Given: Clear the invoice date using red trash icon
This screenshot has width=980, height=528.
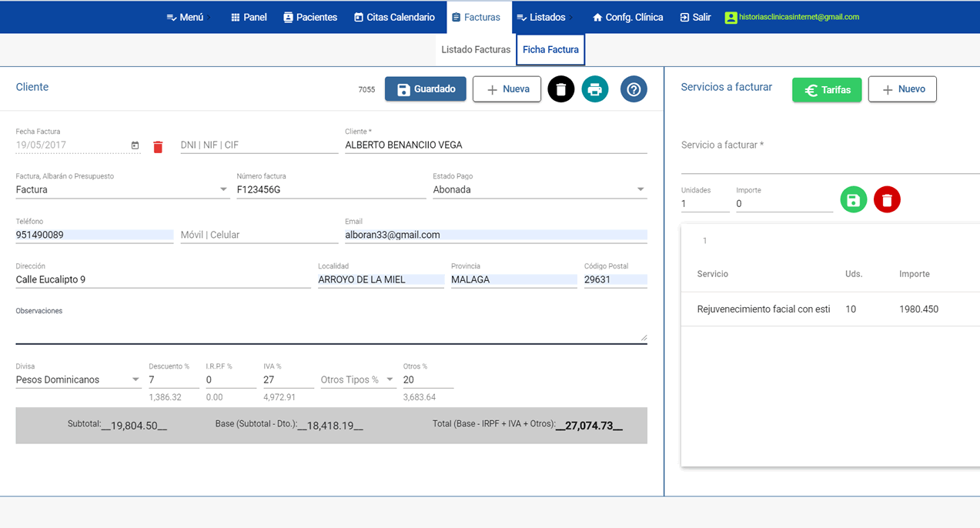Looking at the screenshot, I should point(158,146).
